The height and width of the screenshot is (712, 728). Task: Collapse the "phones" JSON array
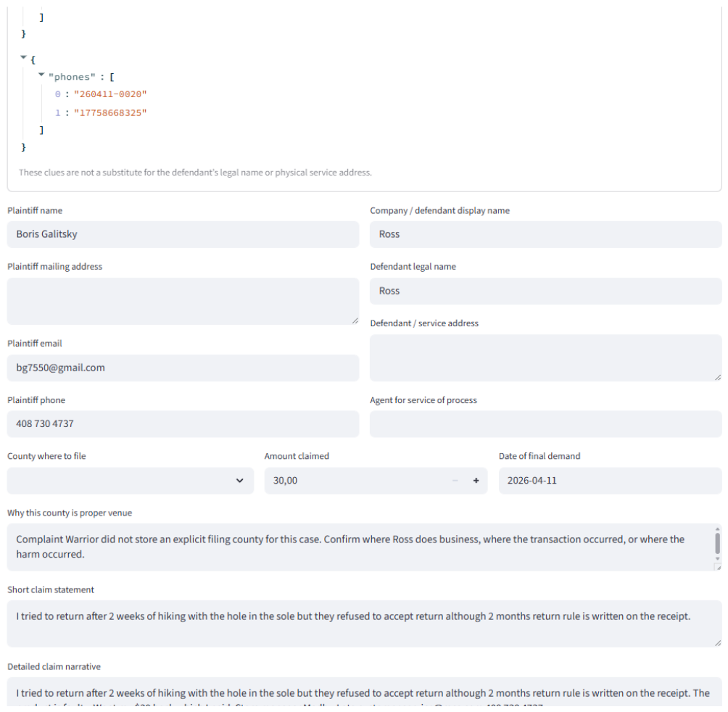(41, 74)
